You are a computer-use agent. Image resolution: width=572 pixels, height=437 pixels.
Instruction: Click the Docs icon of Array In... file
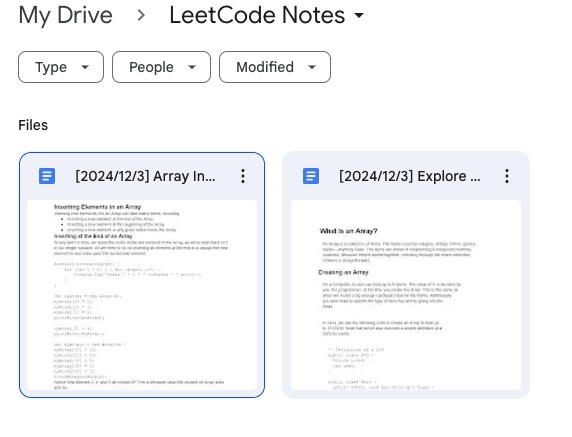[x=47, y=176]
